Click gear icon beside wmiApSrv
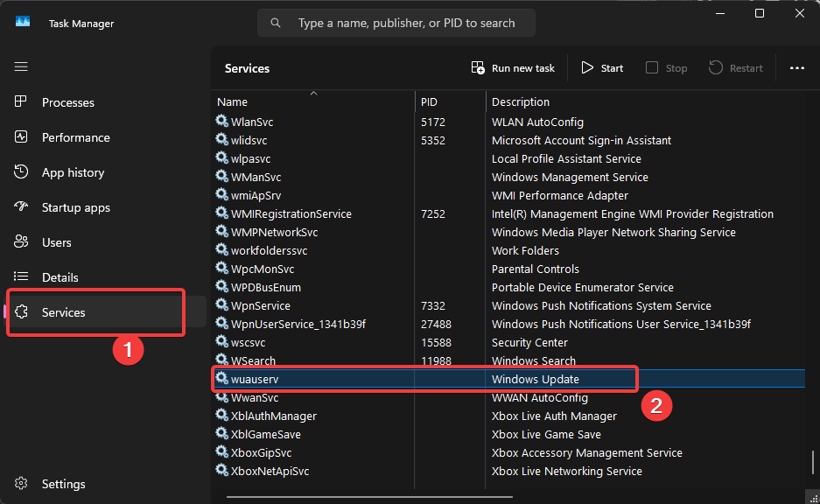The width and height of the screenshot is (820, 504). tap(221, 194)
